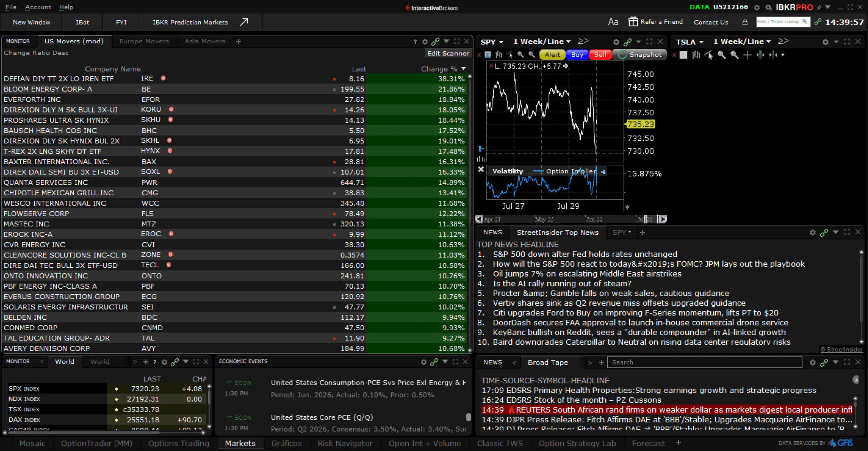Click Contact Us
This screenshot has width=868, height=451.
711,22
